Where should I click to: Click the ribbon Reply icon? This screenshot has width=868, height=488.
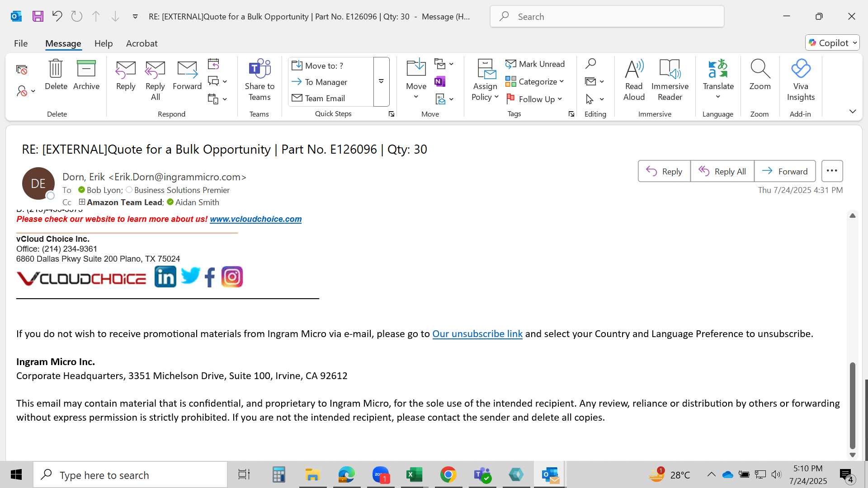[126, 75]
